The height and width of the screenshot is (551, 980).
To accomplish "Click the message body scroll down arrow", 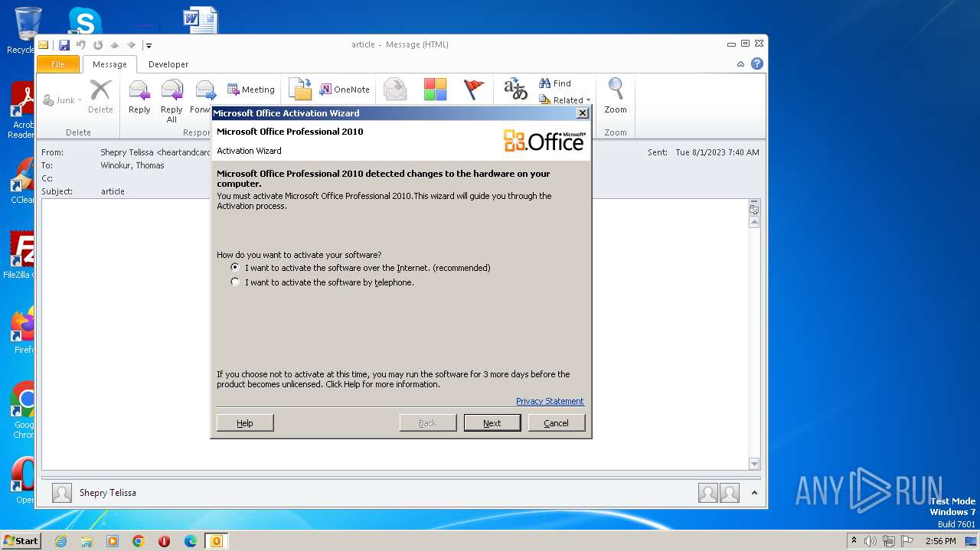I will coord(754,464).
